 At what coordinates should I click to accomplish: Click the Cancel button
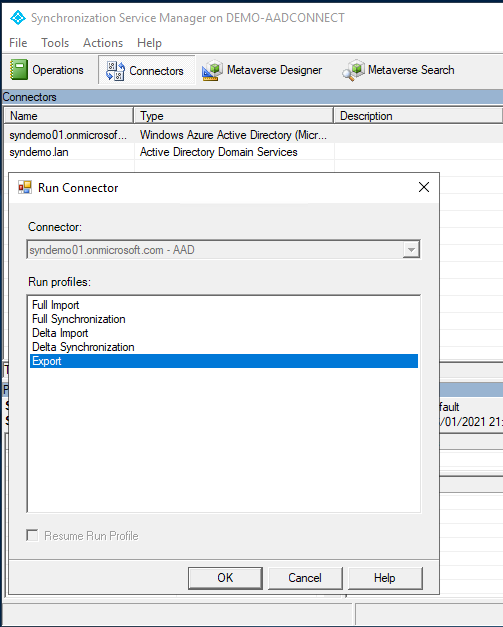pos(305,578)
